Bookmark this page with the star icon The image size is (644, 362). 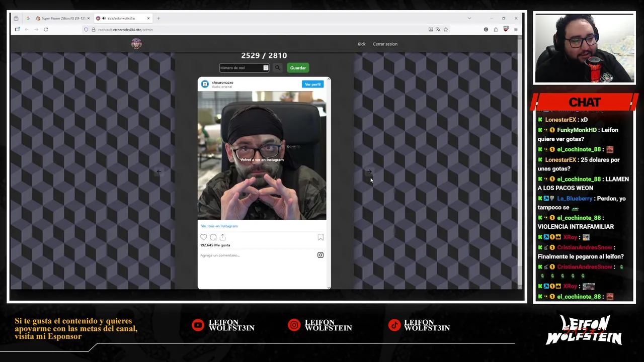pos(446,30)
